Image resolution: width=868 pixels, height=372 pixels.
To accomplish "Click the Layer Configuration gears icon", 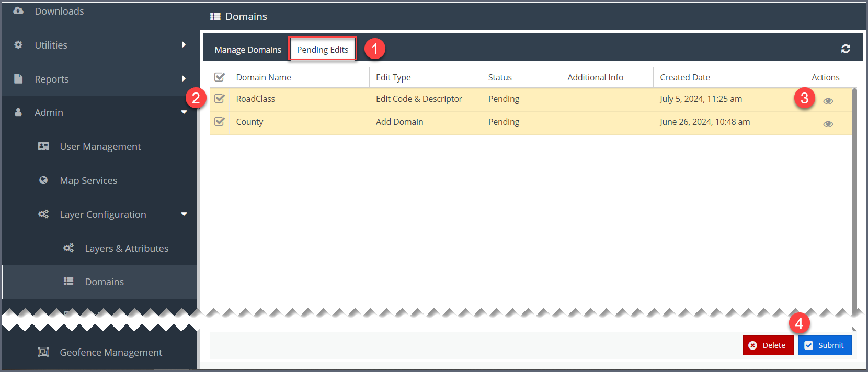I will (x=43, y=214).
